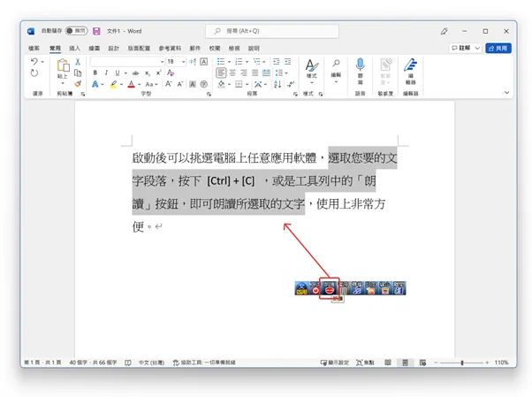The image size is (532, 397).
Task: Expand the Paste options arrow below 貼上
Action: click(63, 83)
